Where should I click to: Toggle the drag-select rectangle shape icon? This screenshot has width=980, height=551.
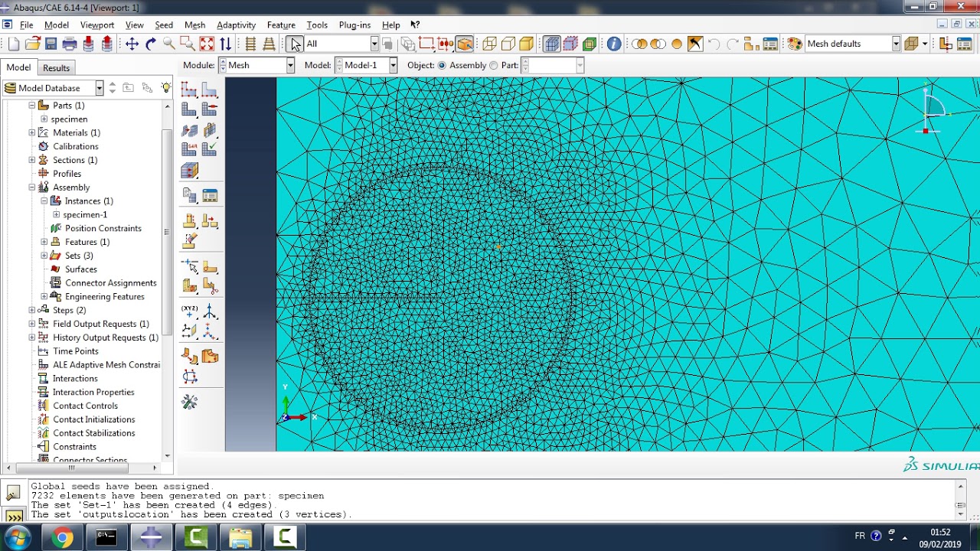(x=426, y=44)
